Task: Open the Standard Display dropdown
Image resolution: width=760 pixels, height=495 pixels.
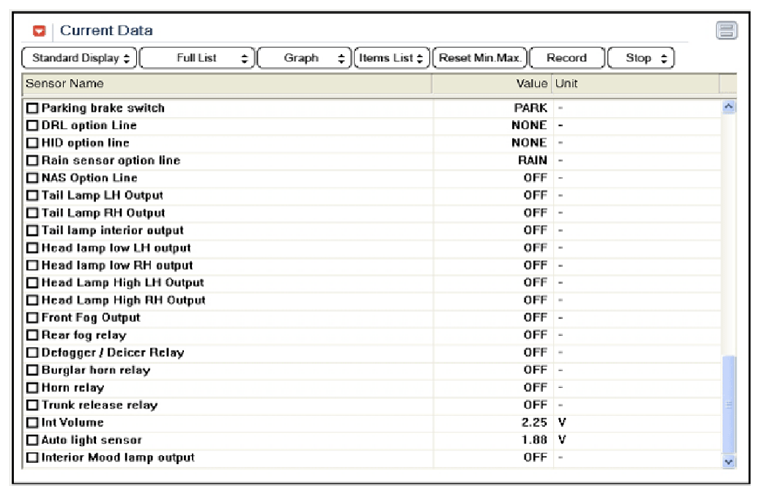Action: [79, 58]
